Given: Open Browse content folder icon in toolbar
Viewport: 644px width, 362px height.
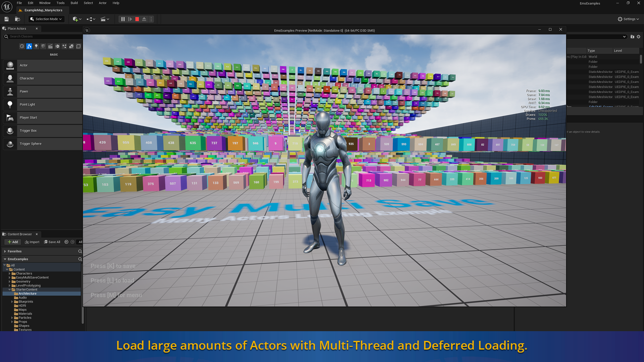Looking at the screenshot, I should pos(17,19).
